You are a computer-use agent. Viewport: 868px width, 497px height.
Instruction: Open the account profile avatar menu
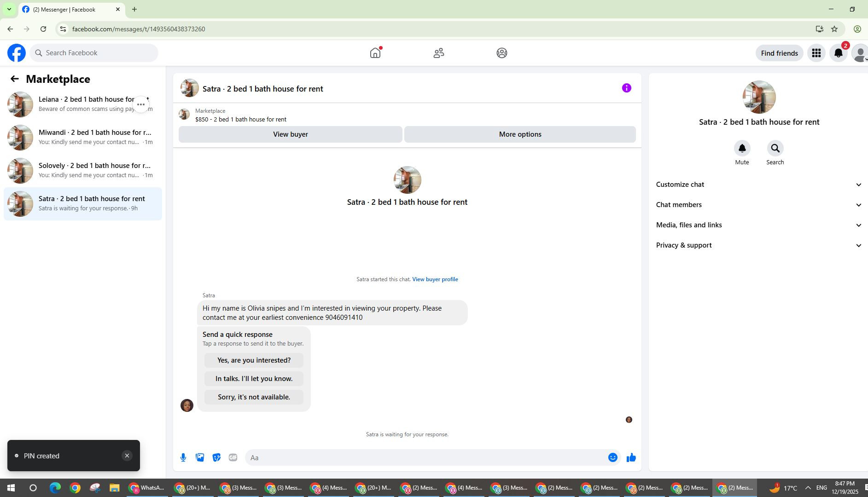coord(859,53)
